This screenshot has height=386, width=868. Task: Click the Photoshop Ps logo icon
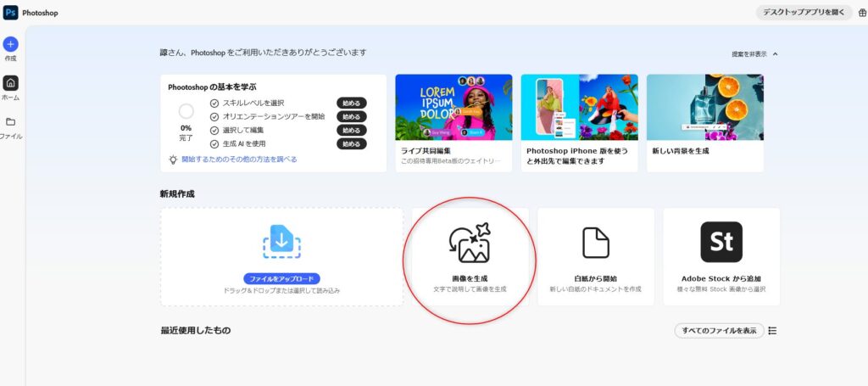[10, 12]
